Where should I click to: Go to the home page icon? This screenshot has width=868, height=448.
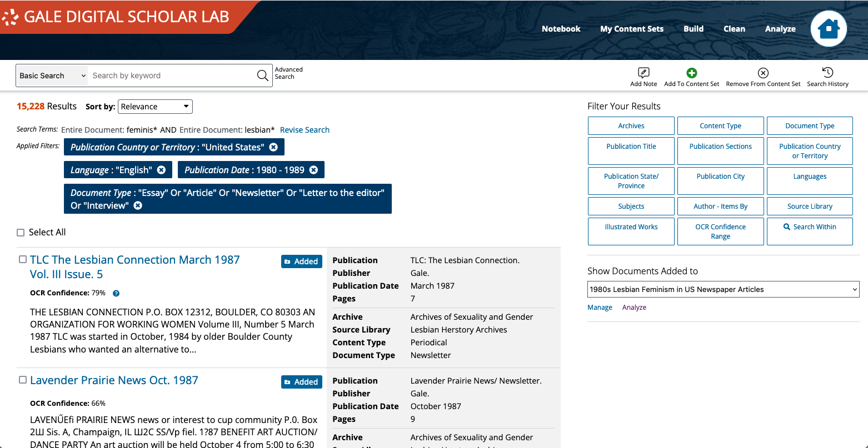click(829, 28)
